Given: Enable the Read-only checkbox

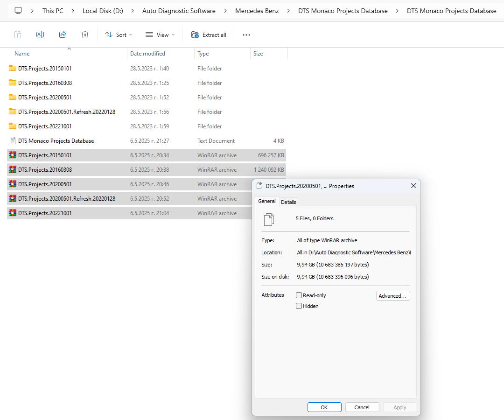Looking at the screenshot, I should (x=299, y=295).
